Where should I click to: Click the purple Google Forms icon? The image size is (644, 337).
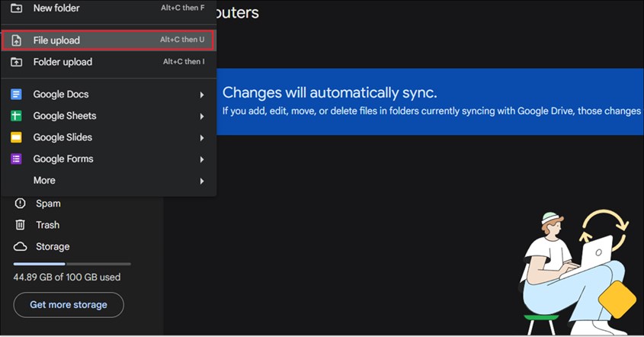(x=16, y=159)
